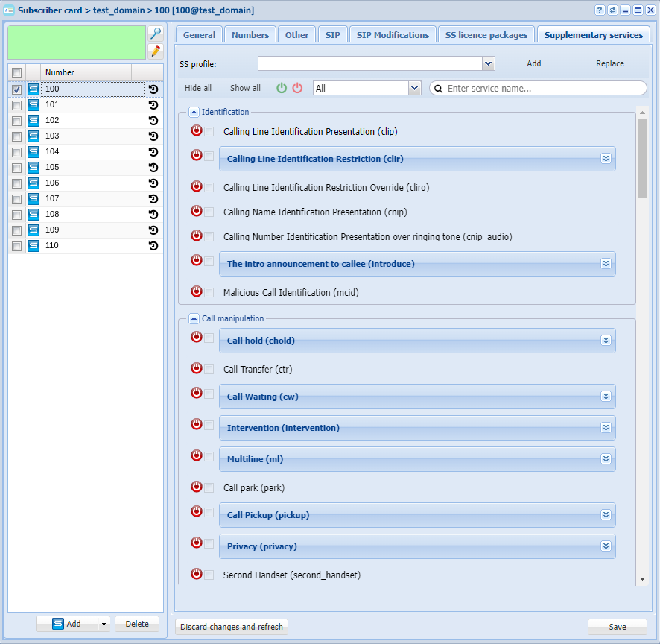Collapse the Identification section
Viewport: 660px width, 644px height.
pyautogui.click(x=194, y=112)
